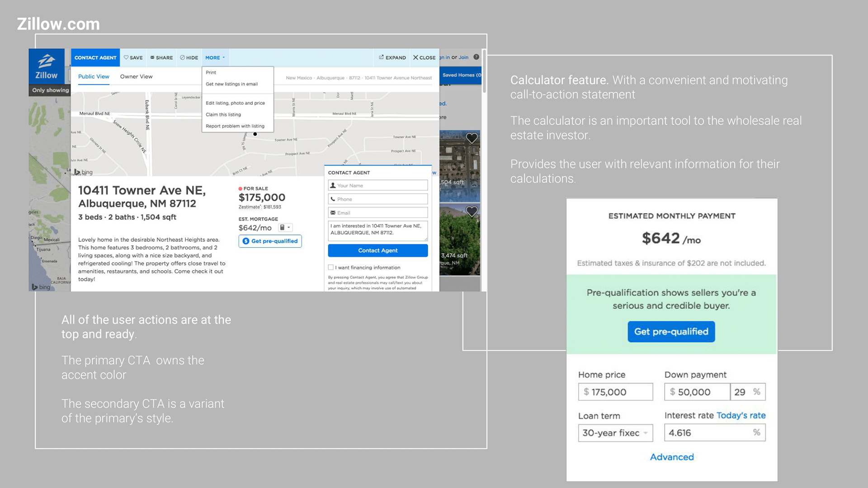Click the map location marker dot

tap(255, 134)
